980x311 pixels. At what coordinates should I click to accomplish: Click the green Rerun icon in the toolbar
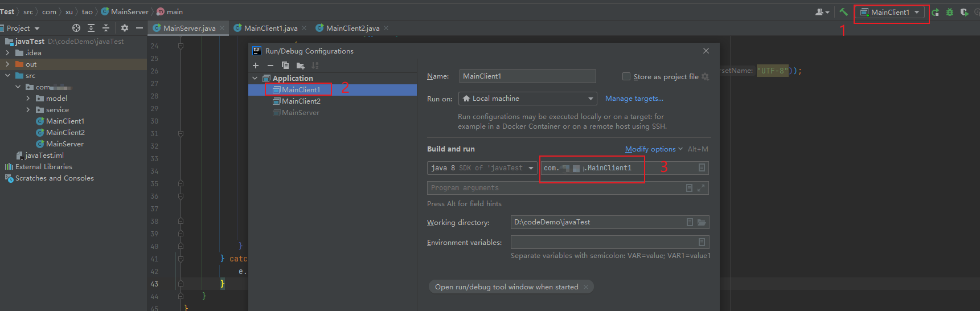(936, 12)
